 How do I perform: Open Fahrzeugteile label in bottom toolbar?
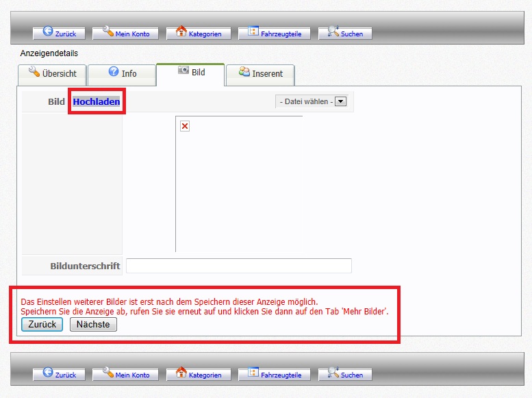281,375
